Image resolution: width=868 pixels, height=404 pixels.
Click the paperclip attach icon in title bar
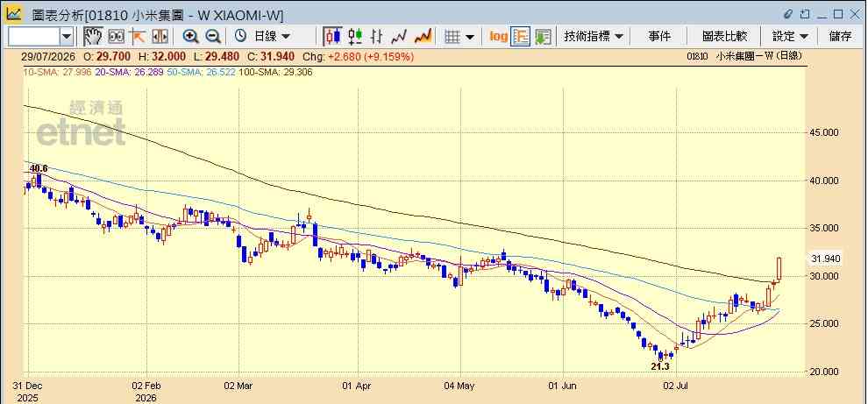point(789,13)
